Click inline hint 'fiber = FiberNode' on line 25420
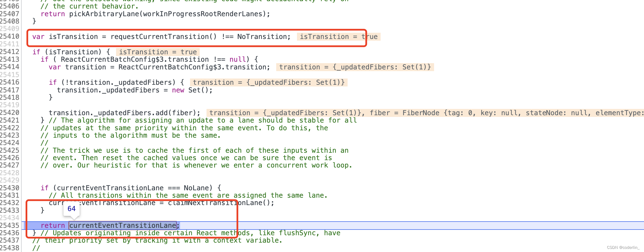The image size is (644, 252). pos(404,113)
